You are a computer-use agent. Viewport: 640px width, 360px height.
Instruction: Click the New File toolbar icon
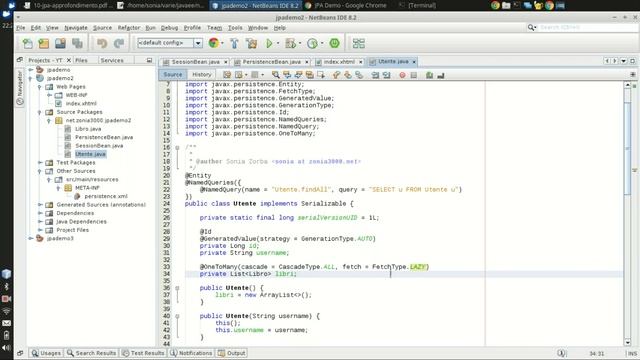(27, 43)
